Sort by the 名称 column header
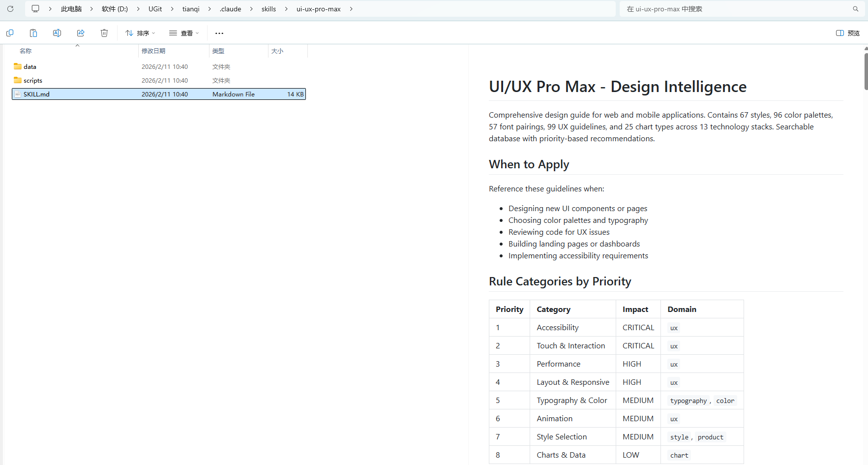 click(x=26, y=51)
